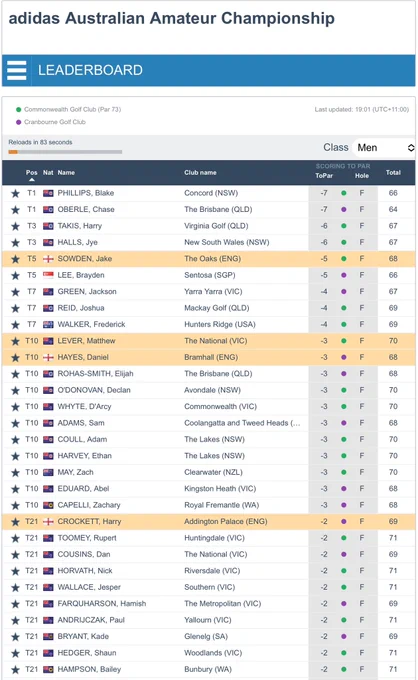Viewport: 418px width, 680px height.
Task: Toggle favorite star for MAY, Zach
Action: [15, 473]
